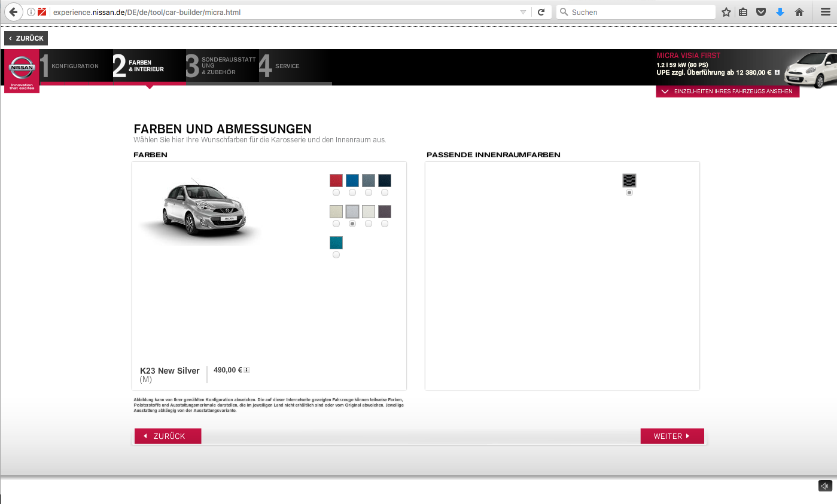The height and width of the screenshot is (504, 837).
Task: Open step 2 Farben & Interieur
Action: pos(149,66)
